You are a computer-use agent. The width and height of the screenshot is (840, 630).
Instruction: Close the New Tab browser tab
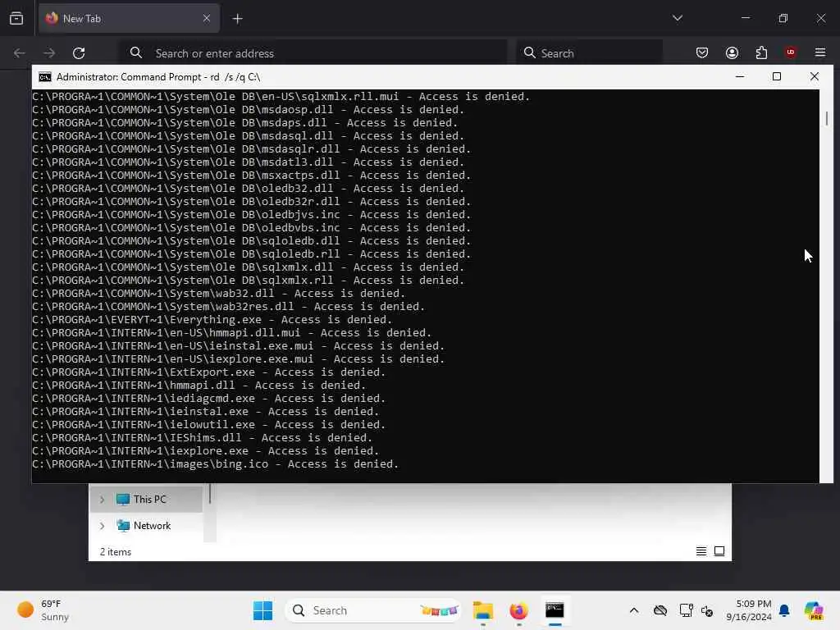(x=207, y=18)
